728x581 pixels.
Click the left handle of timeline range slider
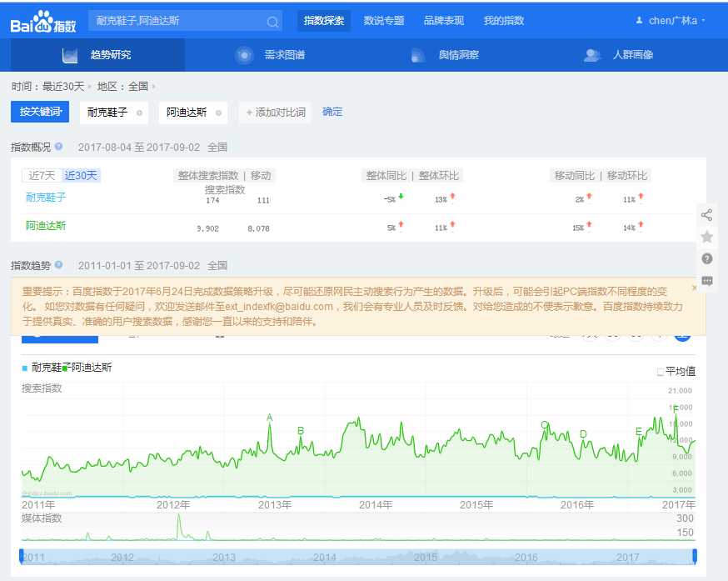[22, 556]
